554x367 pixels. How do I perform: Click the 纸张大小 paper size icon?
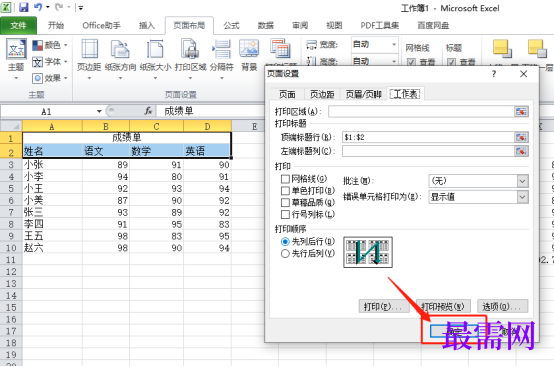coord(155,49)
